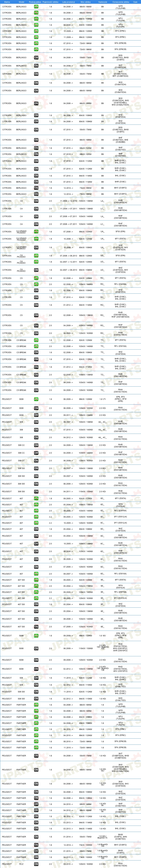Click the Oznaczenie silnika column header
The height and width of the screenshot is (868, 141).
pos(120,2)
